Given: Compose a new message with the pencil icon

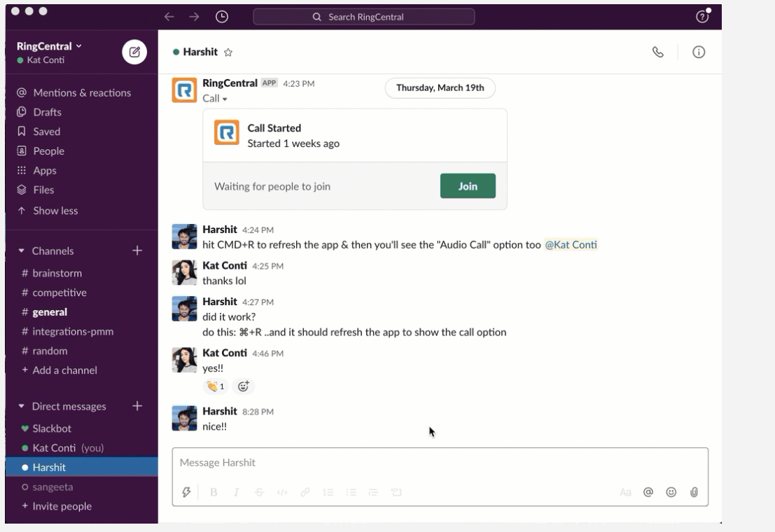Looking at the screenshot, I should [x=135, y=51].
